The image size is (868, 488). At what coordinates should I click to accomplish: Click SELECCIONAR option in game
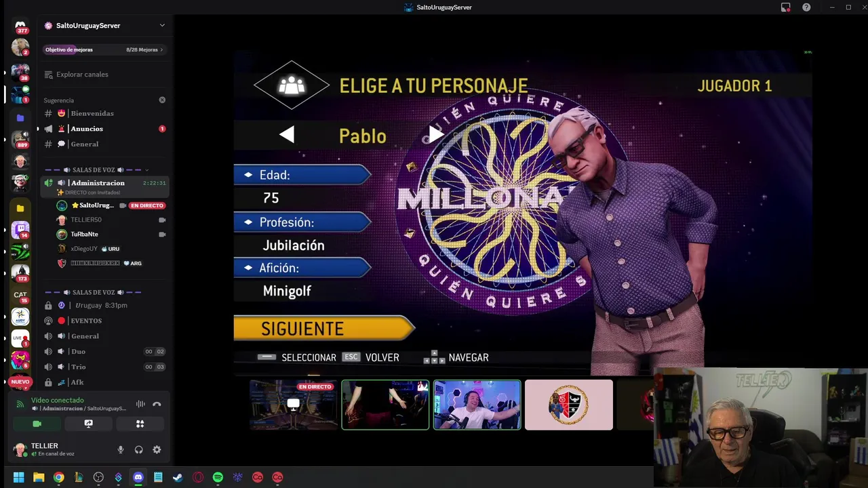pyautogui.click(x=297, y=357)
